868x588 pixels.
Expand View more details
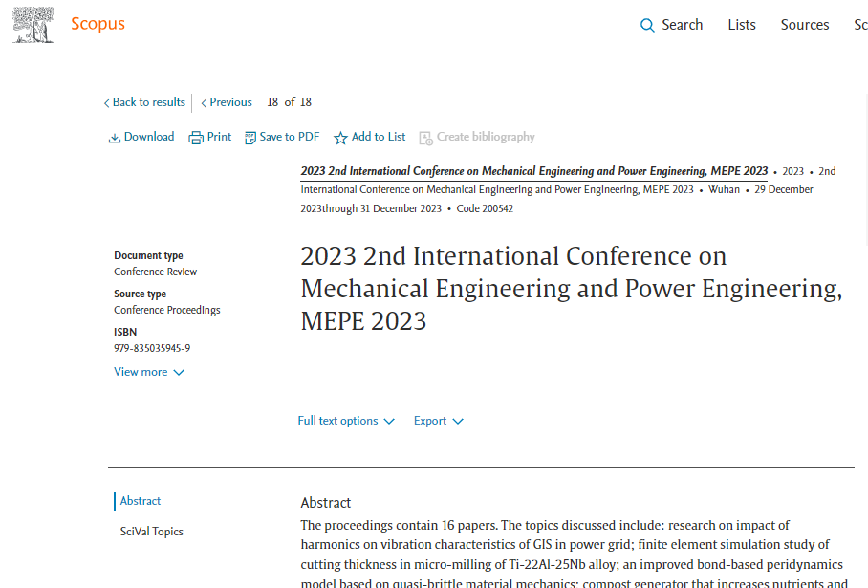click(x=149, y=372)
